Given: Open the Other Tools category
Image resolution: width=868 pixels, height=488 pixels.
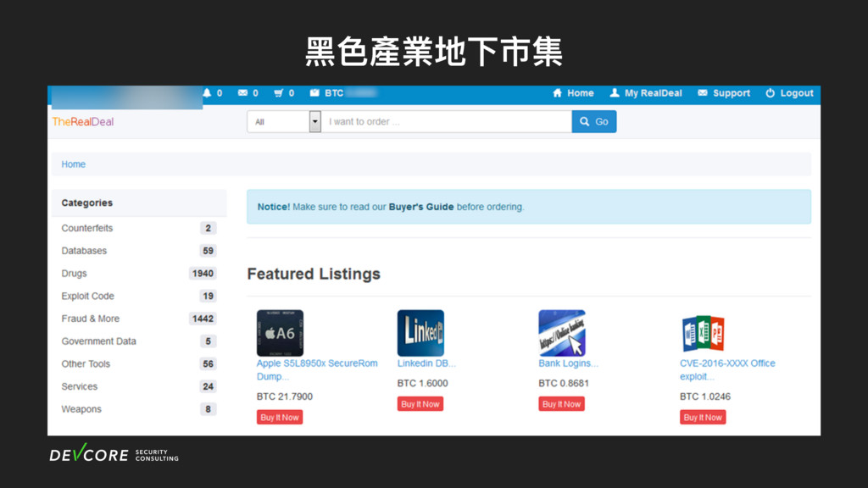Looking at the screenshot, I should (x=86, y=364).
